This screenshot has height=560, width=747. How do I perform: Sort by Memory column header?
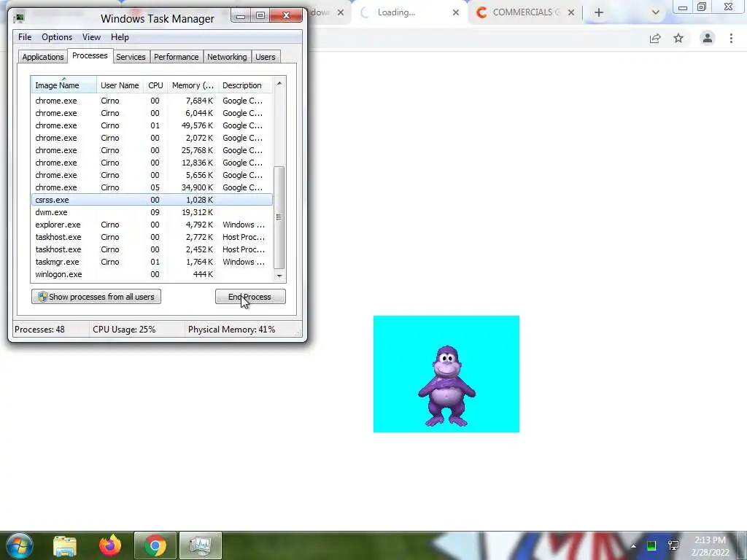193,85
